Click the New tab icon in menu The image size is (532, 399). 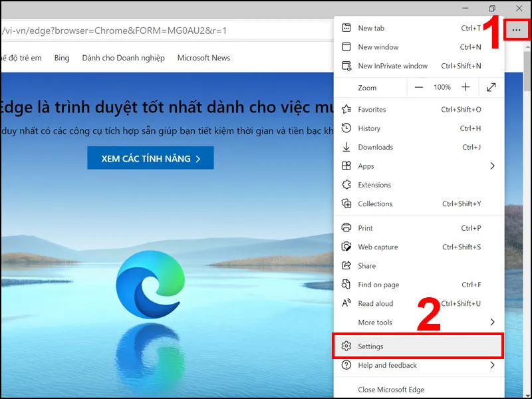click(346, 28)
